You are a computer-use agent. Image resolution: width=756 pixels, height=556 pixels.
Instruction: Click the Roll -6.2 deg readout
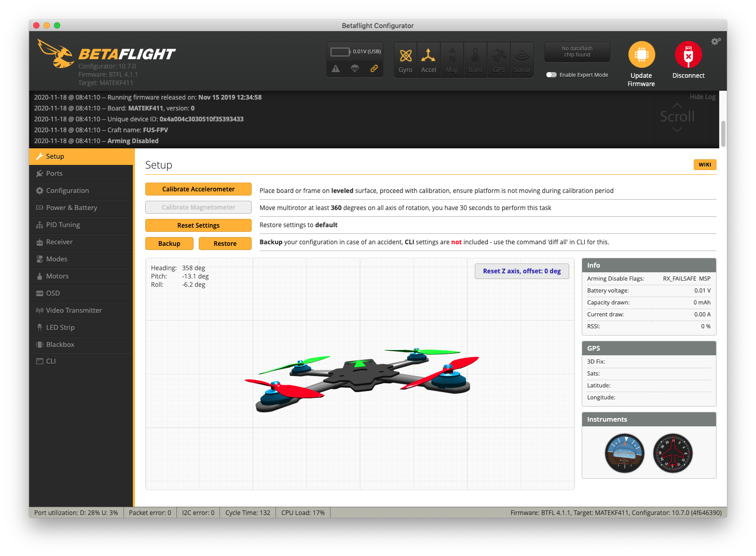[178, 285]
